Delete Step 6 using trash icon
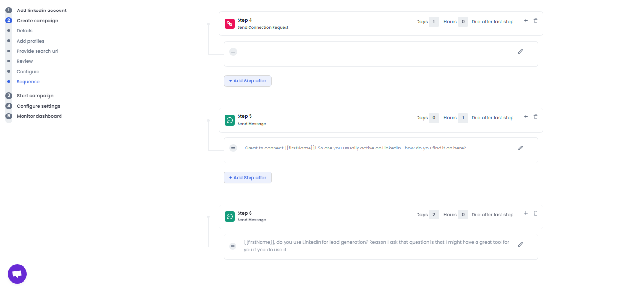The width and height of the screenshot is (644, 286). [536, 214]
